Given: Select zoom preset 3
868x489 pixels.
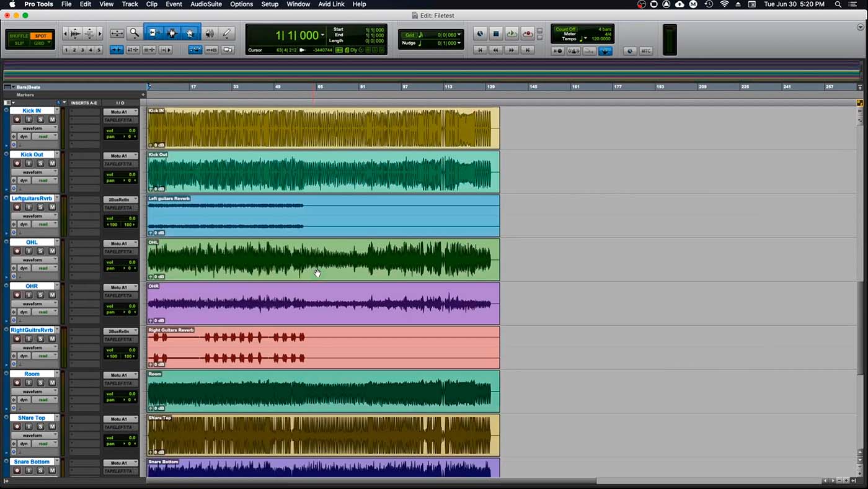Looking at the screenshot, I should pos(82,50).
